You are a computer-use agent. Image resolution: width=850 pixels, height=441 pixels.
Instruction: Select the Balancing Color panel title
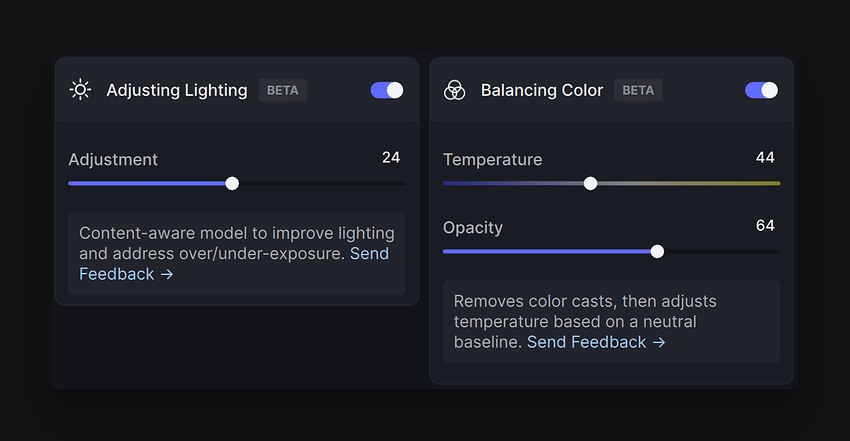[x=542, y=90]
